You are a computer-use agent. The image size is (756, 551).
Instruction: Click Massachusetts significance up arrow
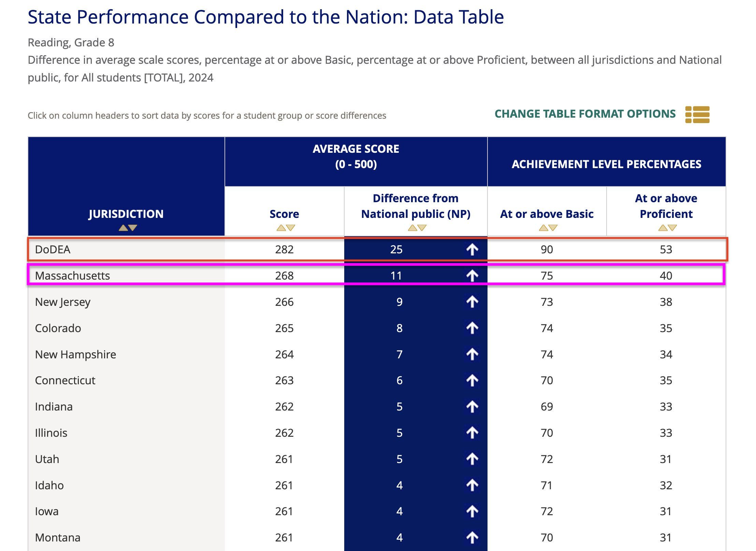(472, 275)
